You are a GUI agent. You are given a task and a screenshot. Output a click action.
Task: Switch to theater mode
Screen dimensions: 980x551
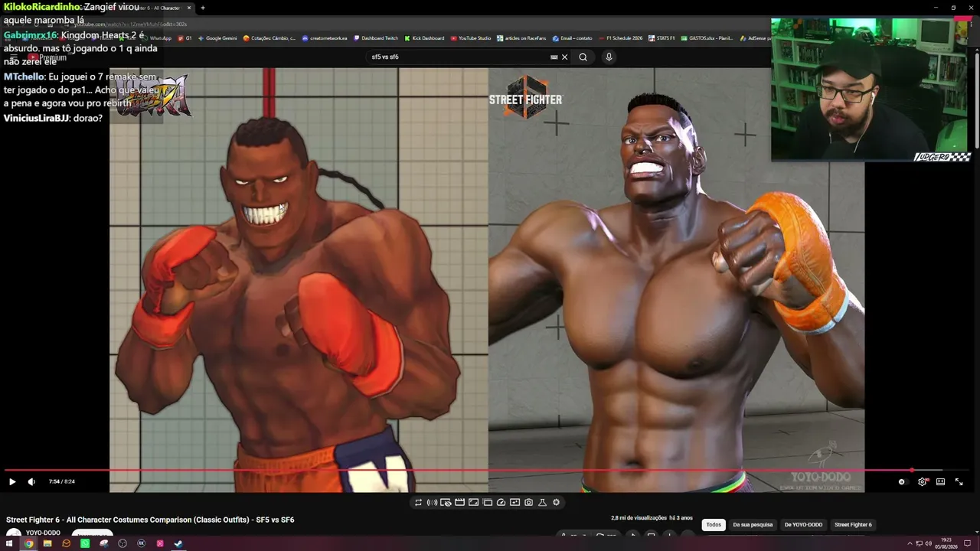tap(940, 481)
